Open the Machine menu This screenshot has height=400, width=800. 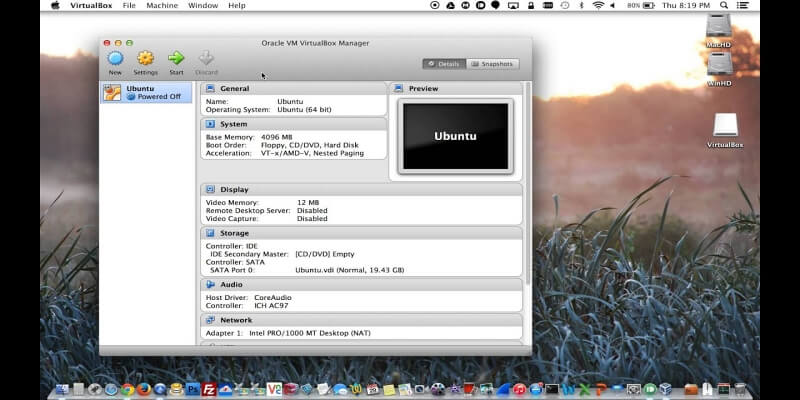point(162,5)
